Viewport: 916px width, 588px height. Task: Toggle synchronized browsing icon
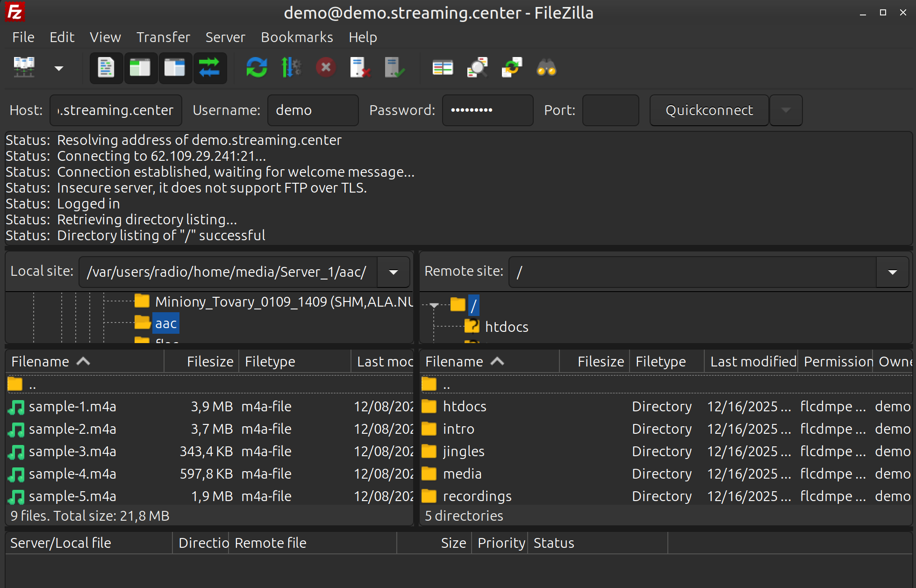click(x=512, y=68)
